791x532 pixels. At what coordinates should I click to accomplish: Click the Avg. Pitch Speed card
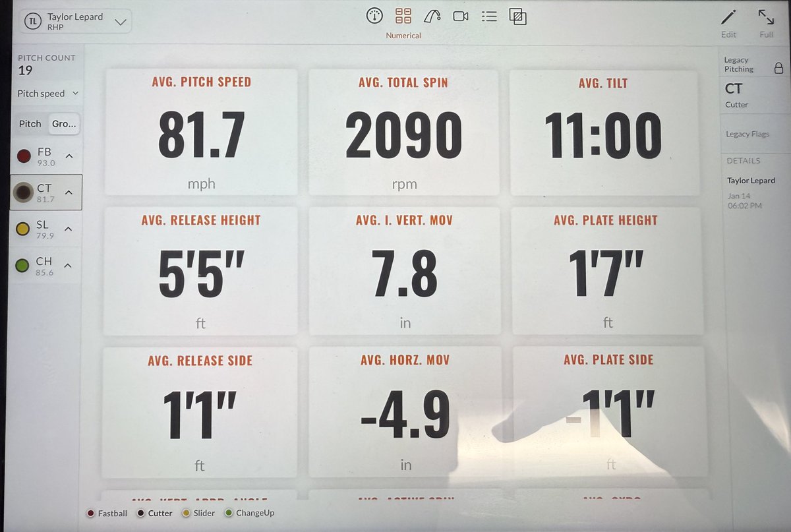click(x=201, y=132)
